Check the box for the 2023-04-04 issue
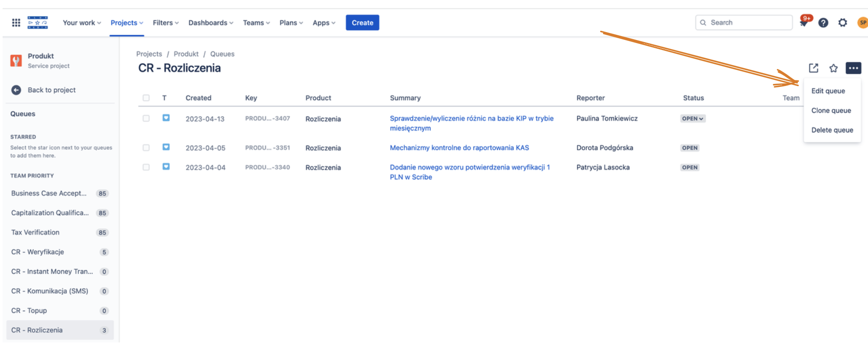The height and width of the screenshot is (345, 868). pyautogui.click(x=146, y=167)
